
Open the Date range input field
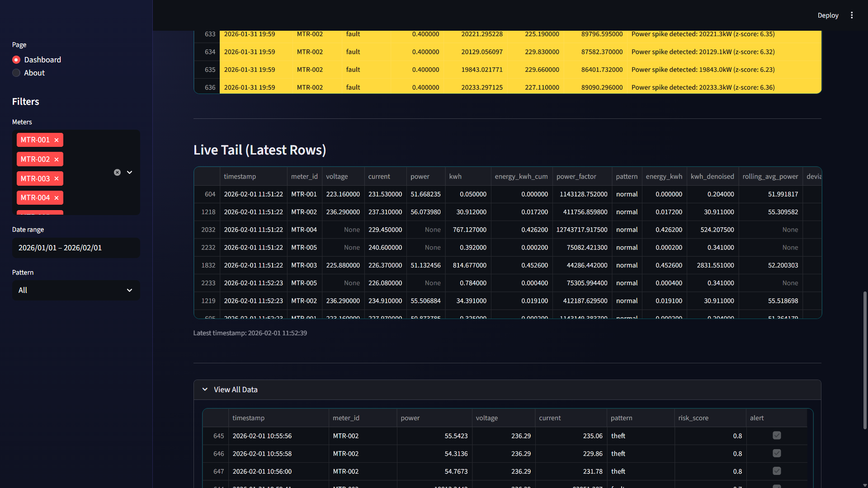pyautogui.click(x=76, y=248)
